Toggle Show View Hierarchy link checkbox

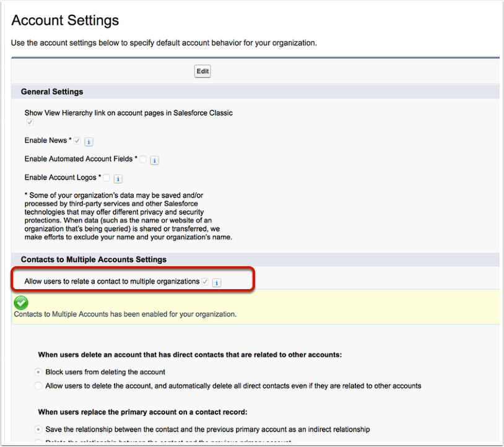pyautogui.click(x=30, y=122)
